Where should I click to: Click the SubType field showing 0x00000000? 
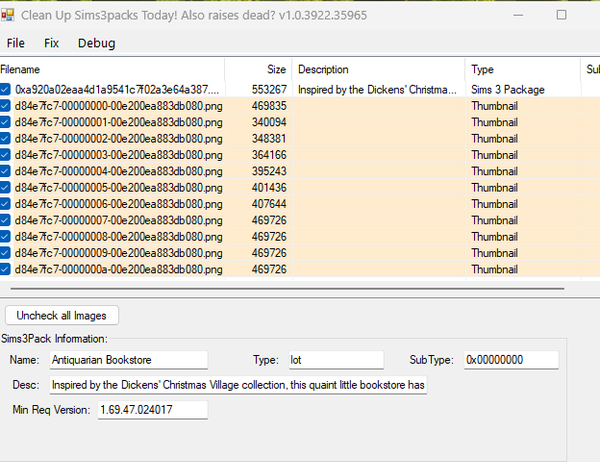tap(511, 360)
